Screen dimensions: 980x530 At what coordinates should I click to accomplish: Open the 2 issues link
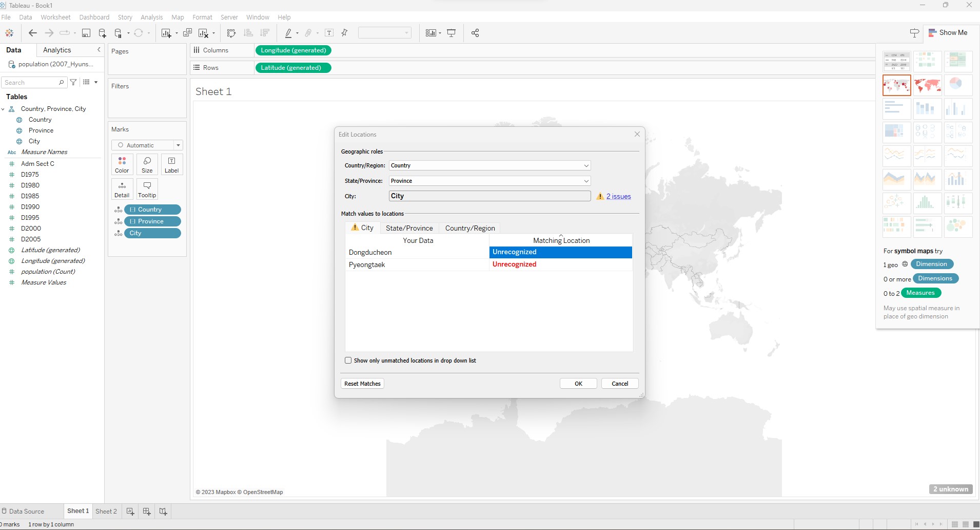click(618, 196)
